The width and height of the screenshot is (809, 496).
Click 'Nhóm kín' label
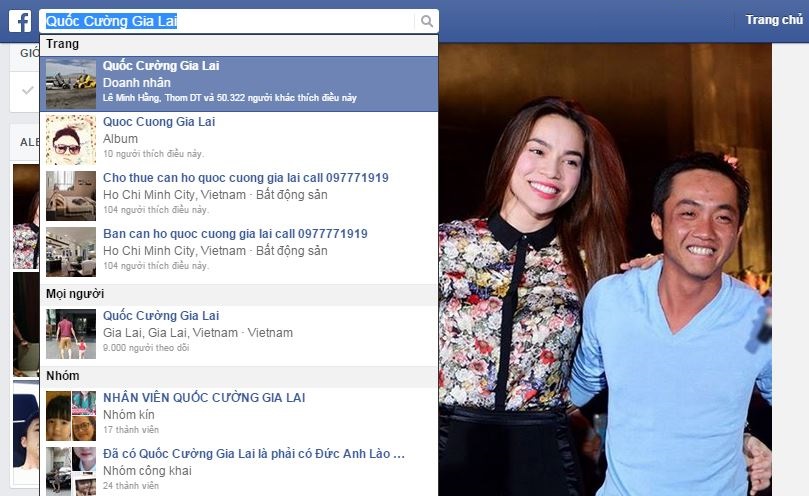pyautogui.click(x=128, y=414)
